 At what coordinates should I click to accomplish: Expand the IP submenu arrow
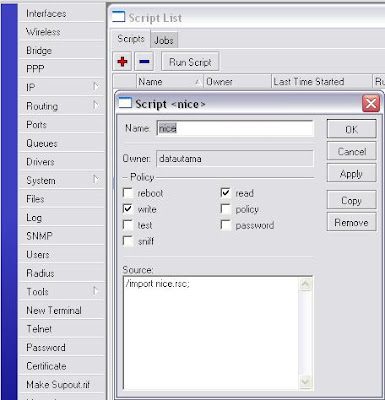pos(96,87)
